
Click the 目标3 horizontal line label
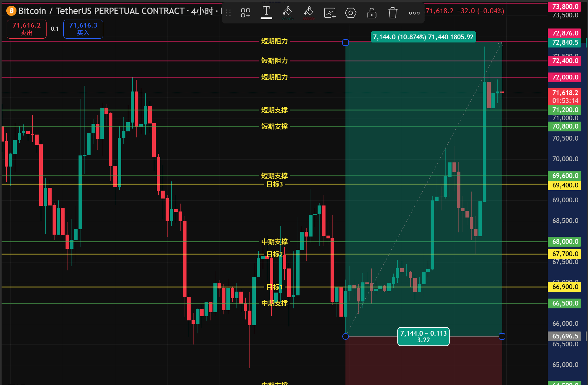(275, 184)
